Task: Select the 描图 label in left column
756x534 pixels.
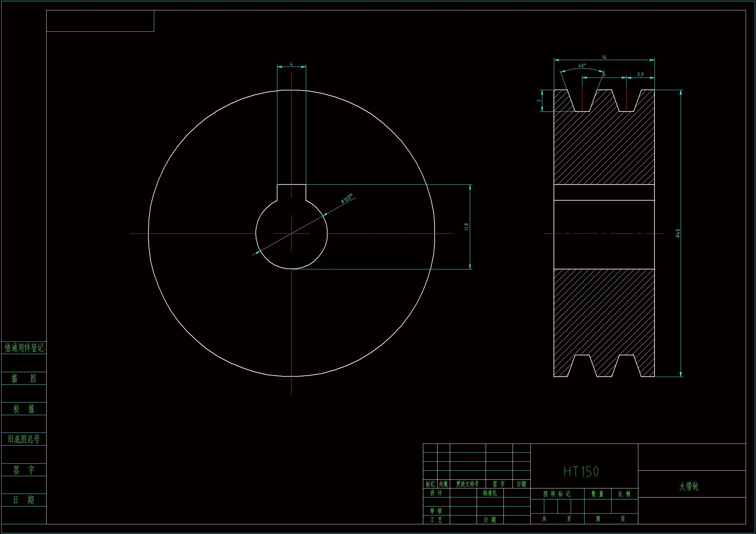Action: point(24,378)
